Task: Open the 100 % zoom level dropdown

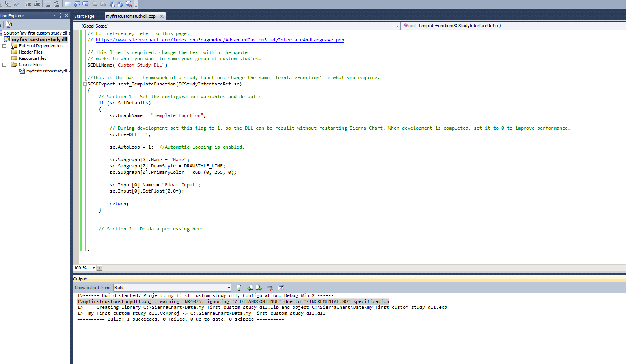Action: point(94,268)
